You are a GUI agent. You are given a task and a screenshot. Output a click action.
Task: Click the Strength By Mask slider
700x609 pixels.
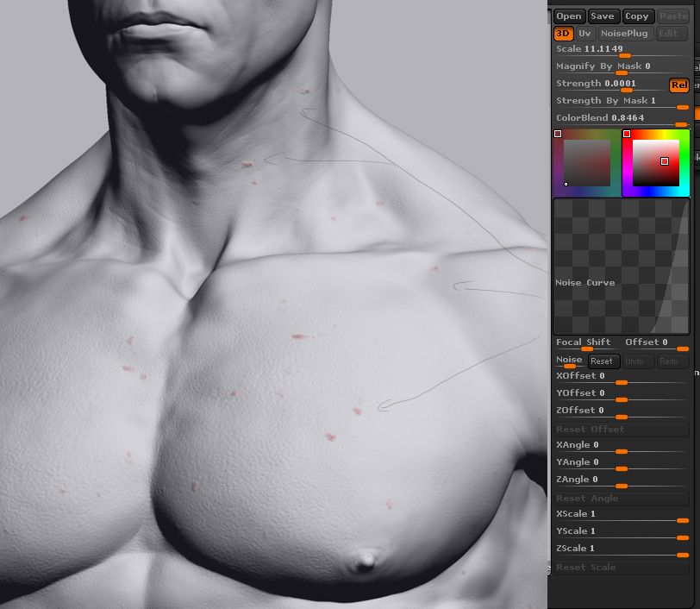click(x=621, y=103)
